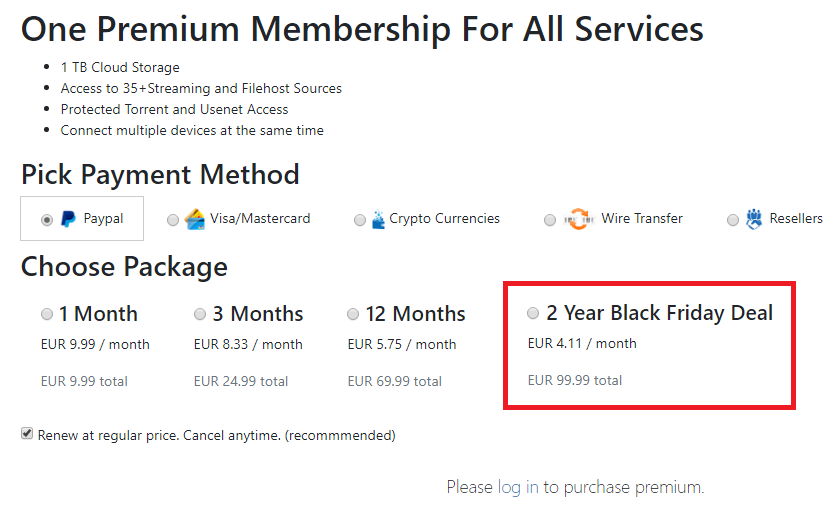Select the Paypal payment radio button
This screenshot has height=514, width=839.
point(47,220)
